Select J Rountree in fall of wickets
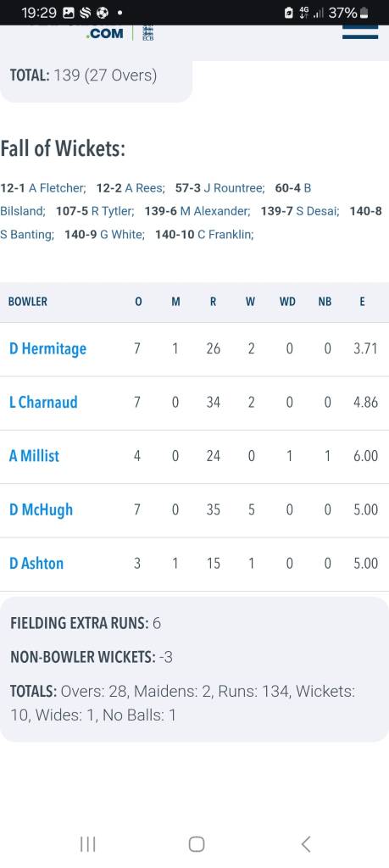The width and height of the screenshot is (389, 868). [234, 188]
